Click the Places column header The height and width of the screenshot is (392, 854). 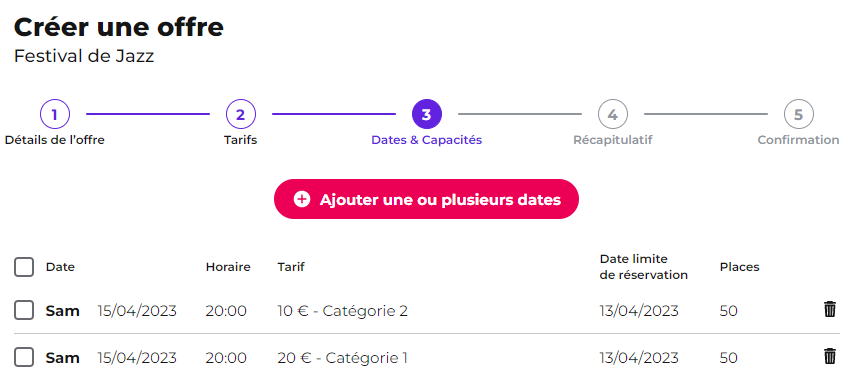[739, 267]
